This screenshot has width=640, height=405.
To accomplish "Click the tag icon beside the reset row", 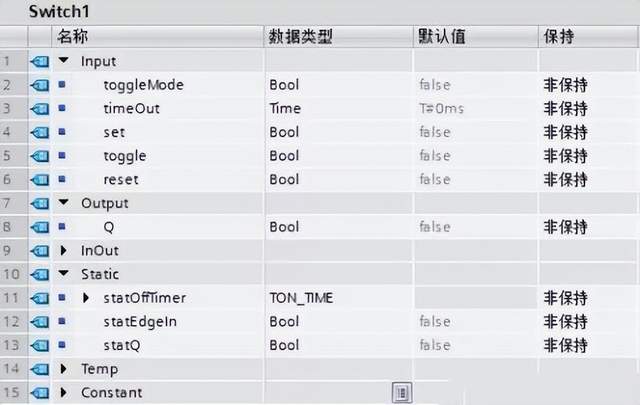I will (x=40, y=180).
